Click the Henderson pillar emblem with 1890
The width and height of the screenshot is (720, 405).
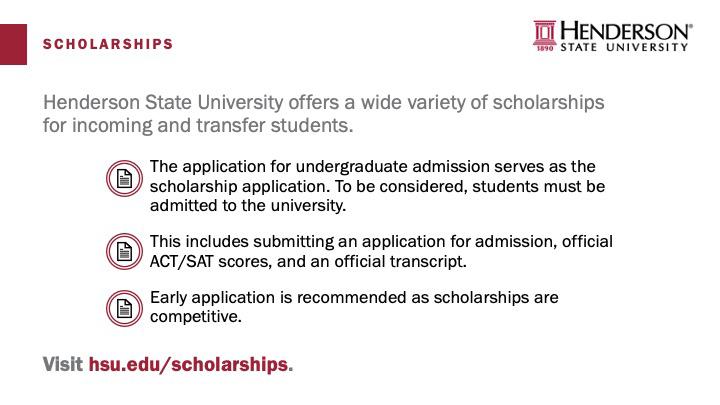point(545,36)
